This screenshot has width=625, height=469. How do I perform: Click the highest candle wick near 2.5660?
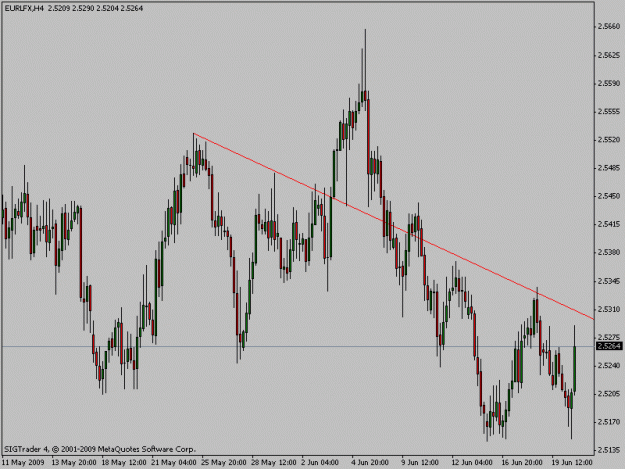(x=365, y=60)
